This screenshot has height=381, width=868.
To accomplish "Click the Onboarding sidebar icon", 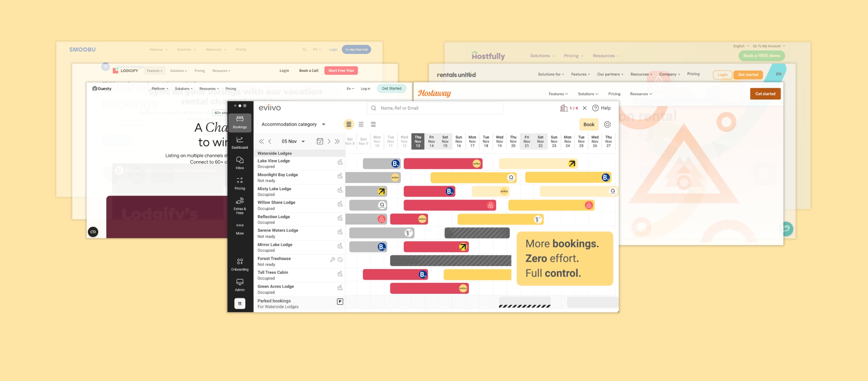I will click(x=239, y=264).
